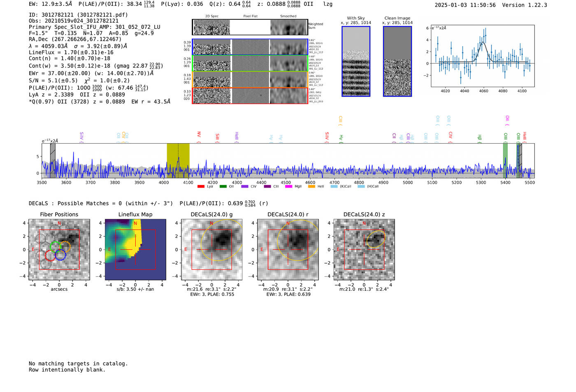The height and width of the screenshot is (392, 576).
Task: Click the Primary Spec_Slot_IFU_AMP line
Action: coord(95,27)
